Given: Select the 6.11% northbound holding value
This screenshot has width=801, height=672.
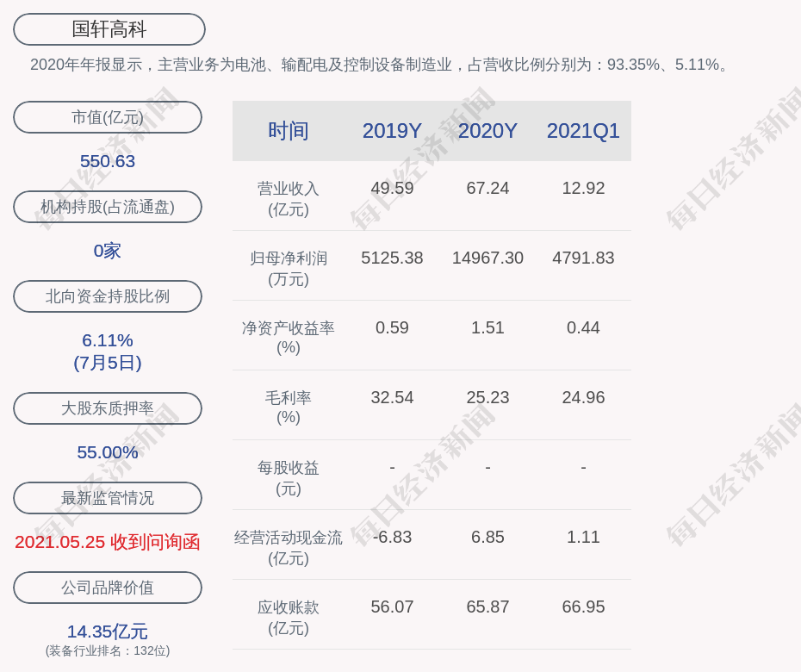Looking at the screenshot, I should [x=108, y=340].
